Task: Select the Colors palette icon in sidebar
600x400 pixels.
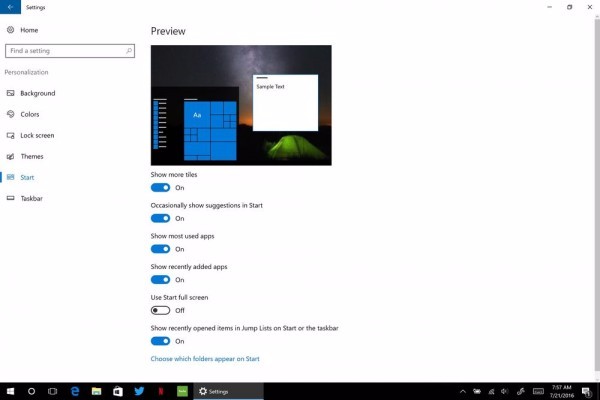Action: 11,114
